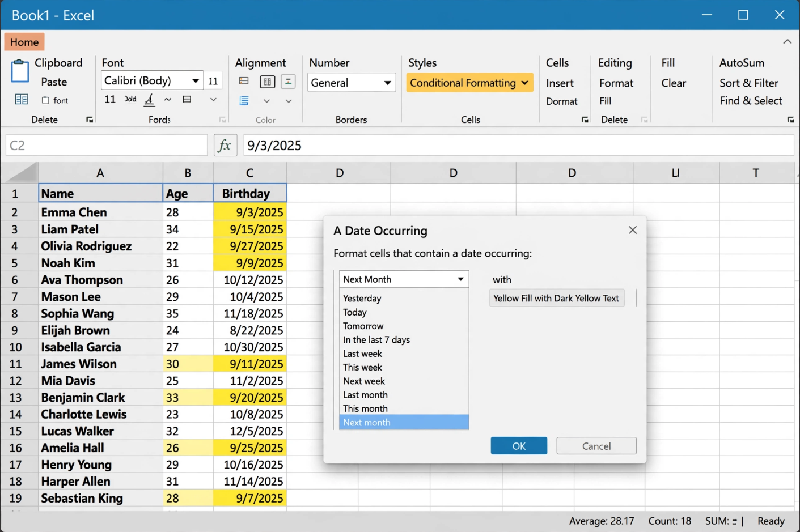
Task: Toggle the 'font' checkbox in the Clipboard group
Action: pos(45,100)
